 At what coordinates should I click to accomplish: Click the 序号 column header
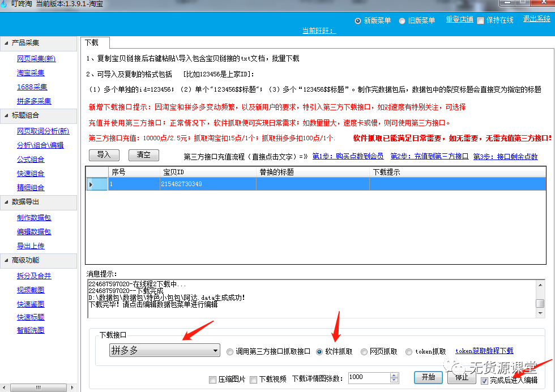(134, 172)
